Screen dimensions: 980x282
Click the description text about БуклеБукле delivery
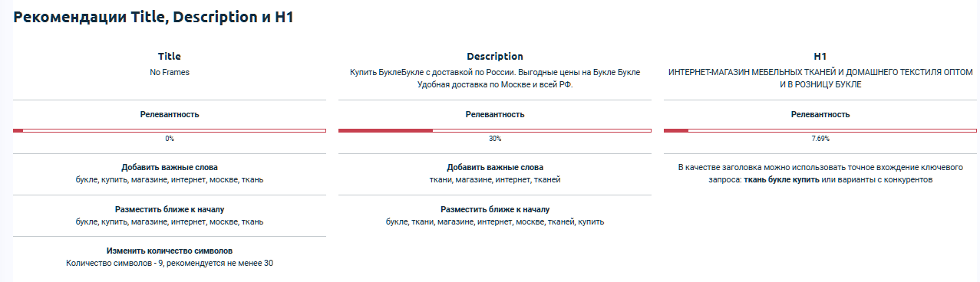pos(495,78)
